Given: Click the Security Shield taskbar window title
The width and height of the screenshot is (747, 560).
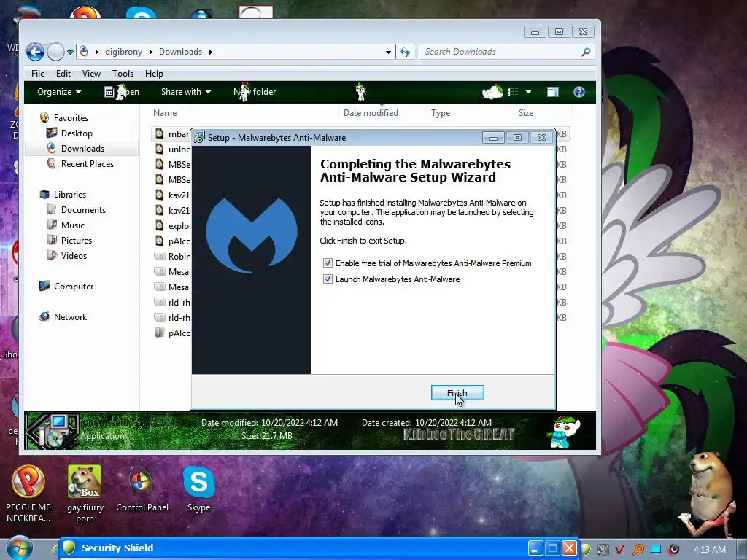Looking at the screenshot, I should pyautogui.click(x=117, y=548).
